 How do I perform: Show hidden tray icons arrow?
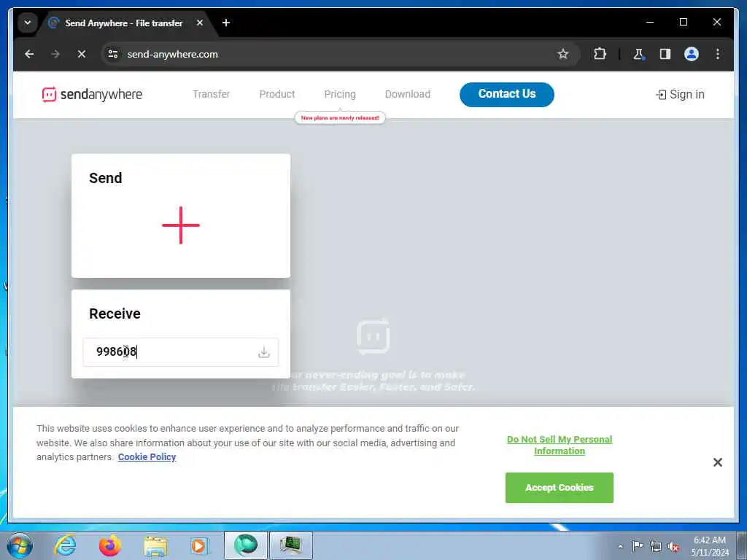[x=620, y=546]
